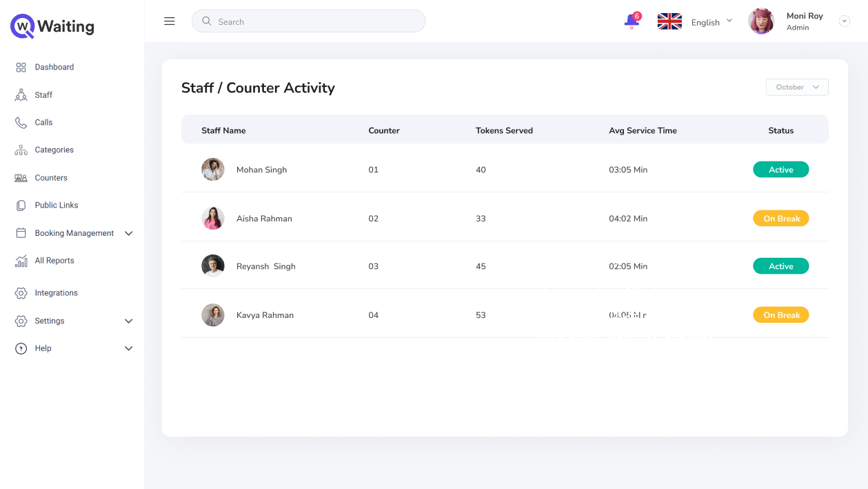Viewport: 868px width, 489px height.
Task: Click the All Reports chart icon
Action: [21, 261]
